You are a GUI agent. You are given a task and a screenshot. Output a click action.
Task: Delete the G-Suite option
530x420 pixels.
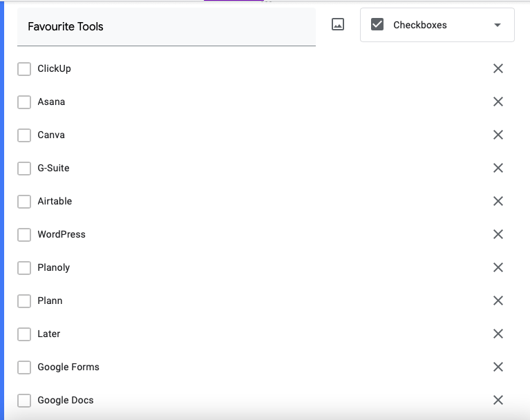[498, 168]
